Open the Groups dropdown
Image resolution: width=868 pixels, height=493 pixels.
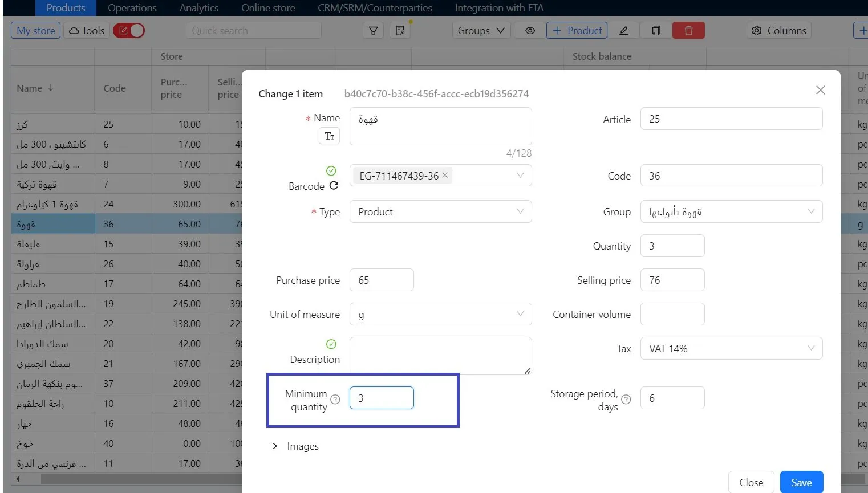point(481,31)
